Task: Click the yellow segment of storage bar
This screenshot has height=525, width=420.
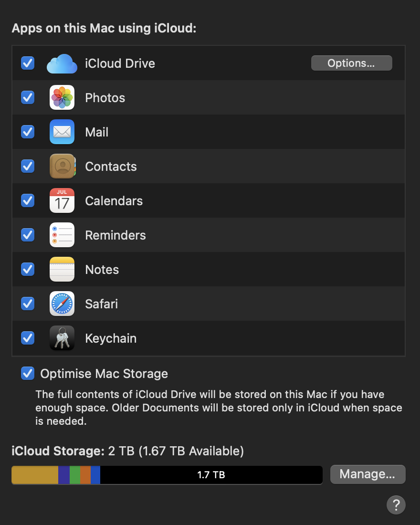Action: click(35, 475)
